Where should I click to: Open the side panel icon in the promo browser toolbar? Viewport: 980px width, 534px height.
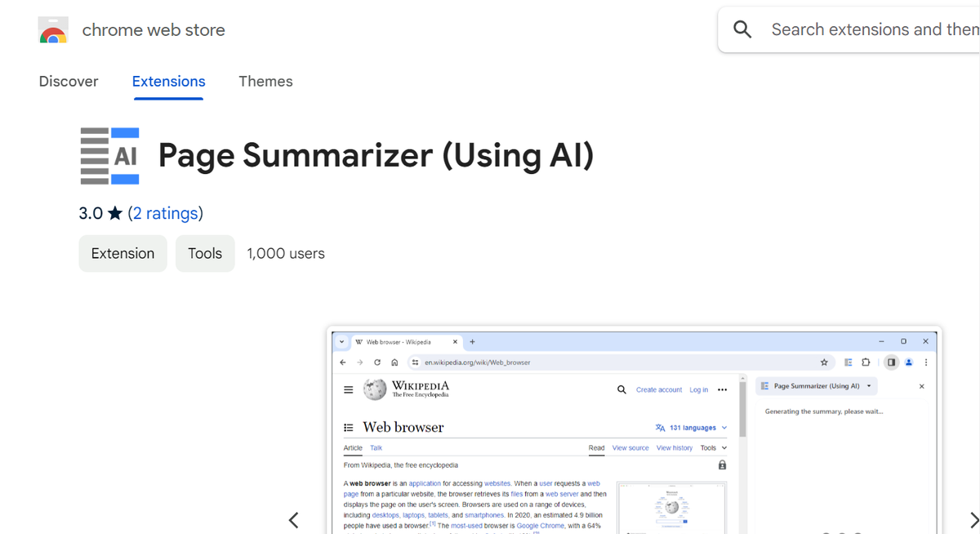(890, 362)
